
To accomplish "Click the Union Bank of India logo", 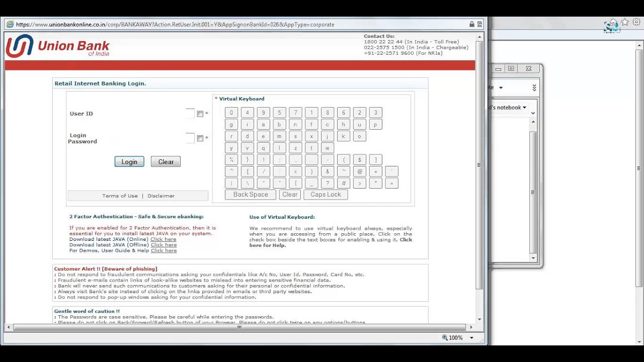I will pyautogui.click(x=57, y=46).
